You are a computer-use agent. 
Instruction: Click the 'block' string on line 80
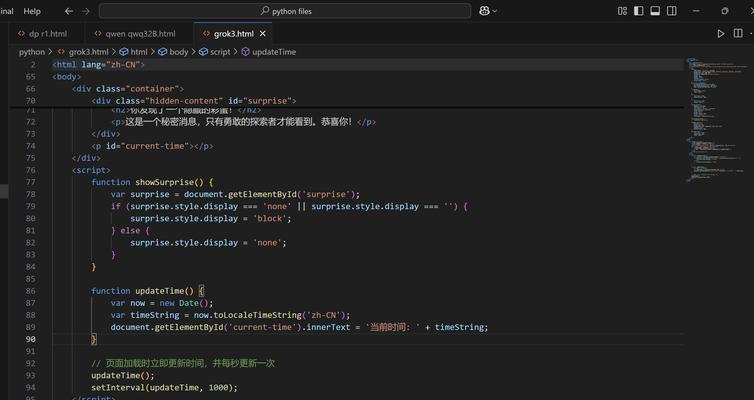pos(270,218)
